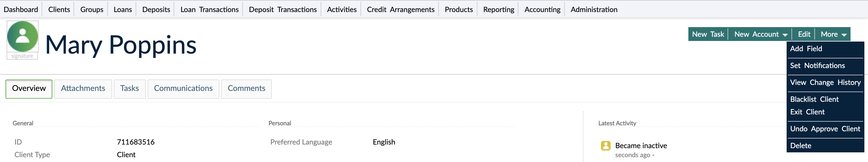Image resolution: width=868 pixels, height=162 pixels.
Task: Open the Reporting navigation item
Action: (x=498, y=9)
